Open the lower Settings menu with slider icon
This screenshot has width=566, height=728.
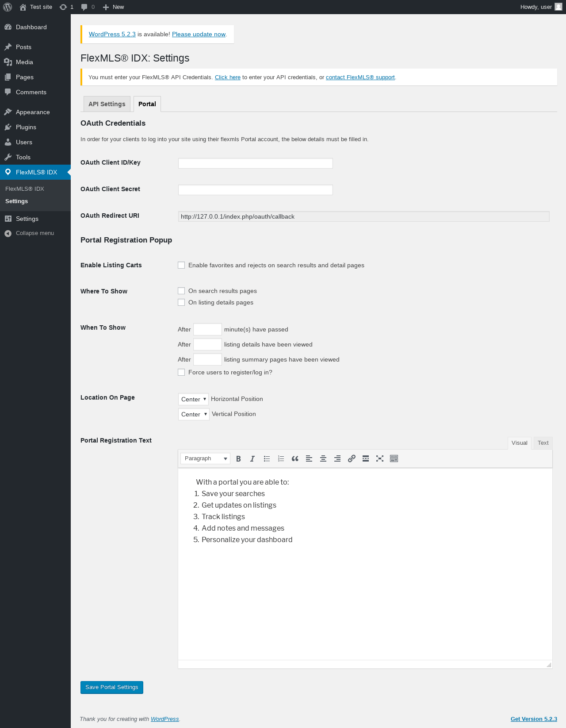click(35, 219)
